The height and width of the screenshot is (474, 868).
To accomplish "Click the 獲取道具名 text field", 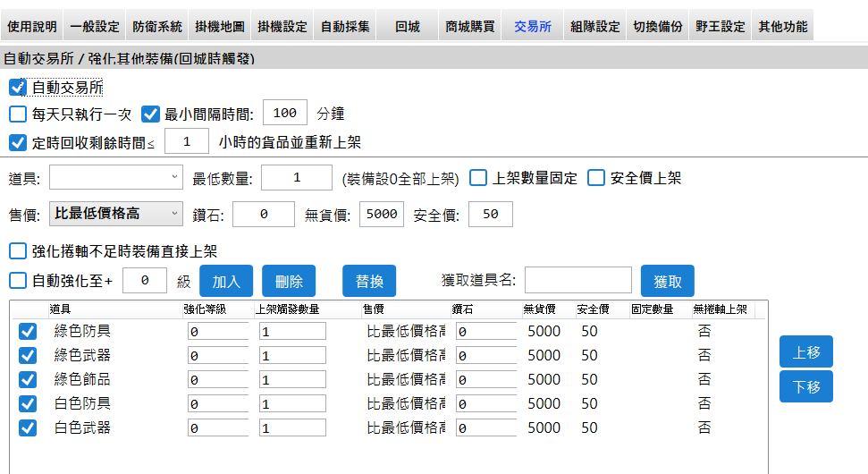I will 577,281.
